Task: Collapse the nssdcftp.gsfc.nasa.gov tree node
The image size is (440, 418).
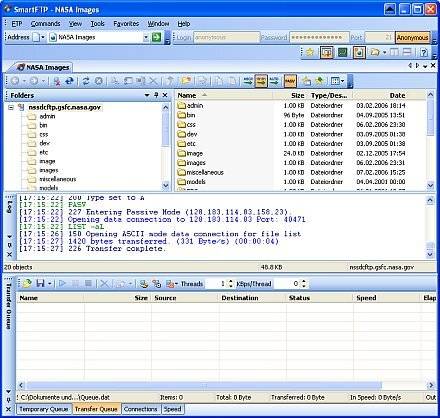Action: tap(11, 107)
